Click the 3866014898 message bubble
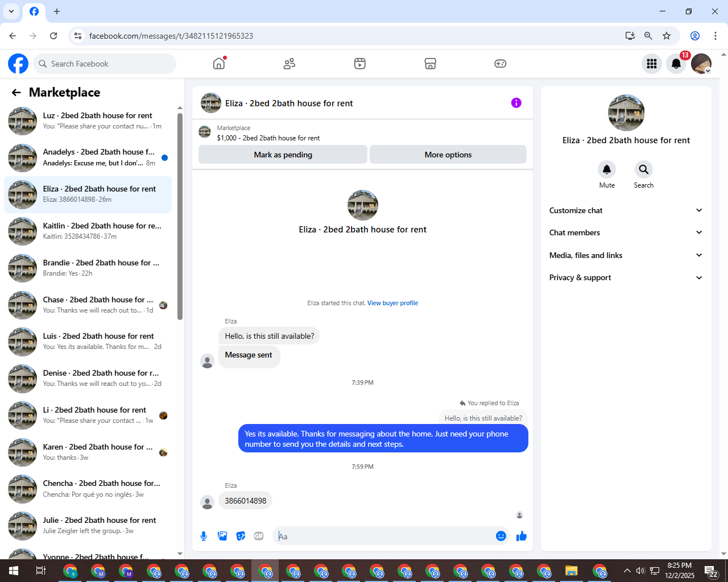The image size is (728, 582). pyautogui.click(x=246, y=501)
